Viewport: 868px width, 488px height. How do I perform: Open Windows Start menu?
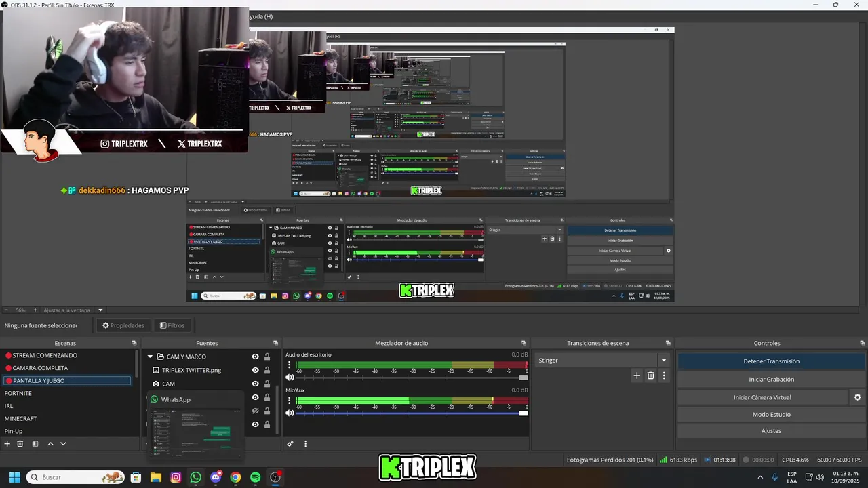coord(14,477)
